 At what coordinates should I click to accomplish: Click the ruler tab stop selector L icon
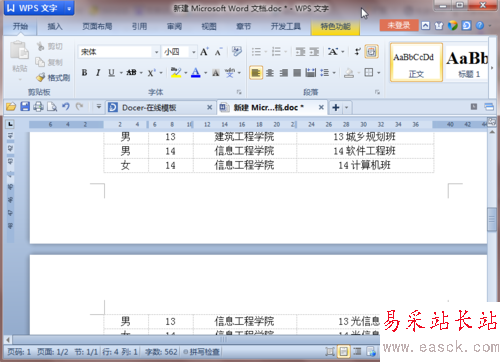point(10,124)
